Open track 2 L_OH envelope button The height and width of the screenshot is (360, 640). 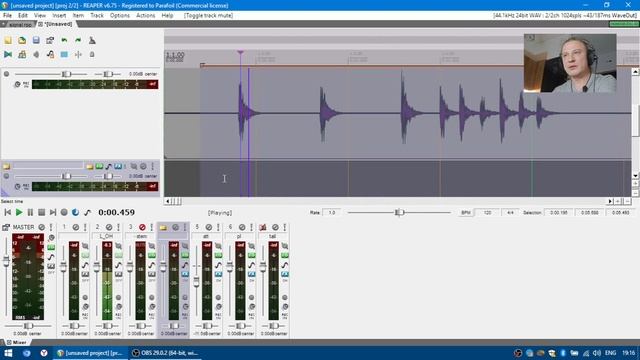tap(118, 265)
